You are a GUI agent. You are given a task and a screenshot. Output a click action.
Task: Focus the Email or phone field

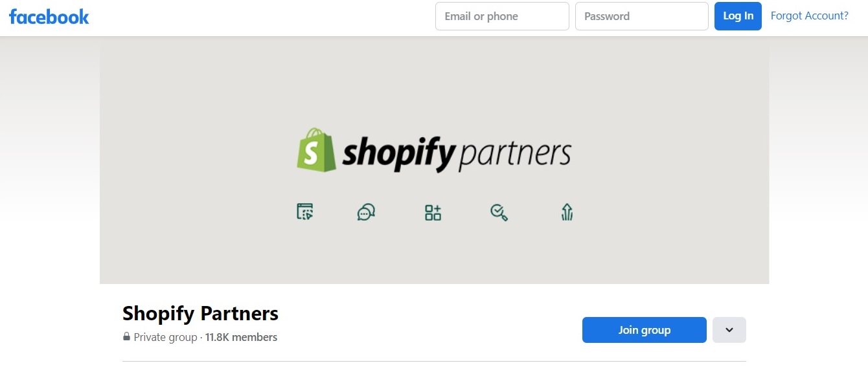coord(502,16)
